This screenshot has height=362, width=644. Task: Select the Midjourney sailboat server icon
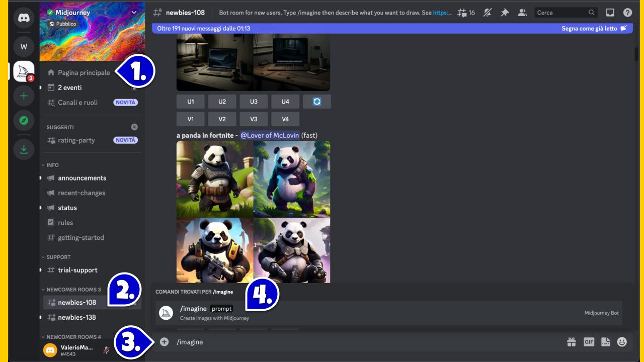[24, 71]
